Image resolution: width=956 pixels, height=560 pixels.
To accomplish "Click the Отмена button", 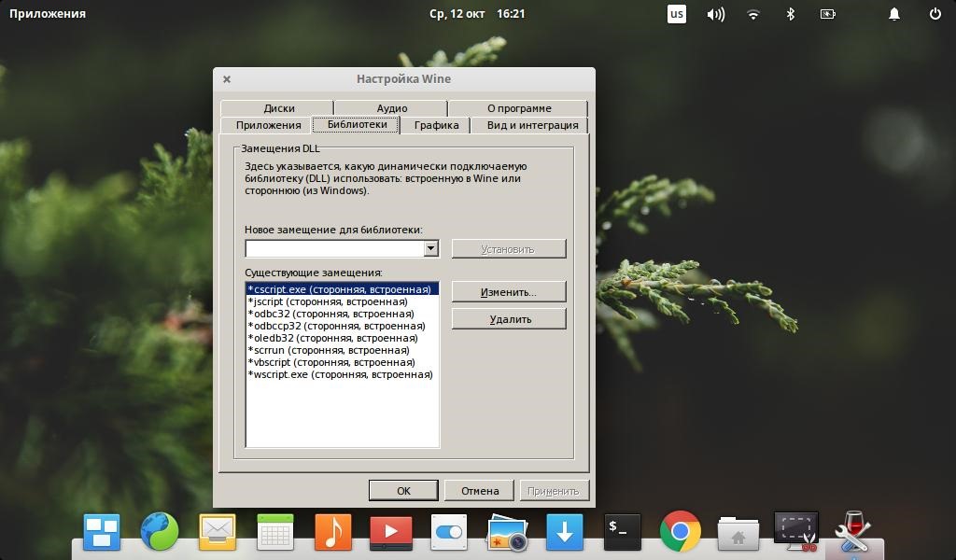I will point(480,491).
